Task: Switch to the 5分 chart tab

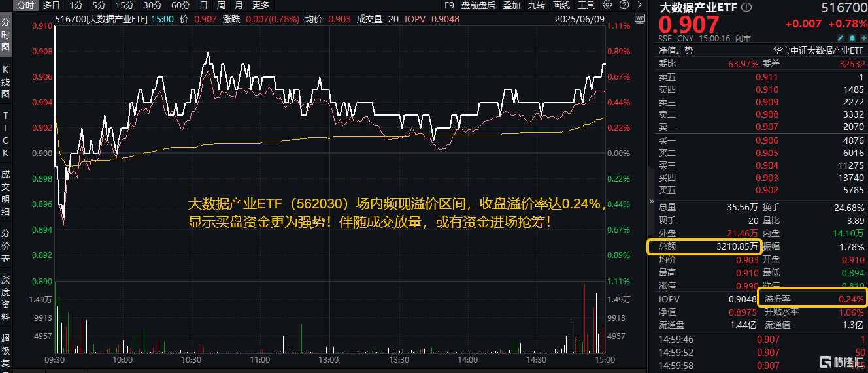Action: click(99, 5)
